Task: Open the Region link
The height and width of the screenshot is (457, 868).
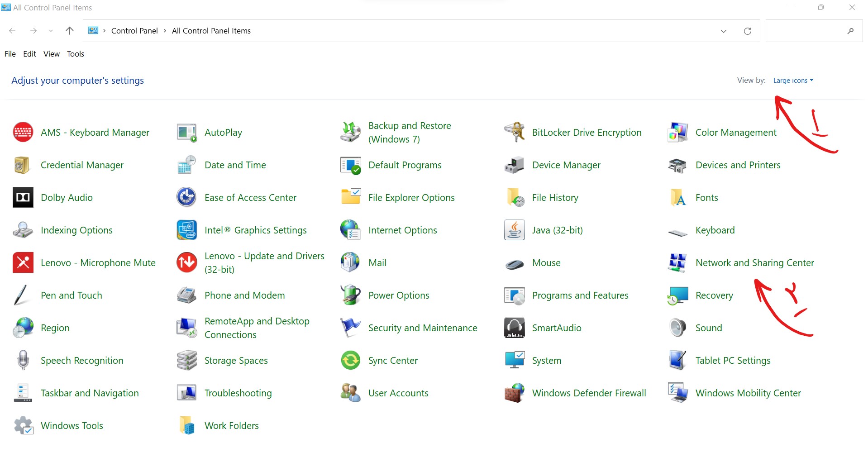Action: [x=55, y=328]
